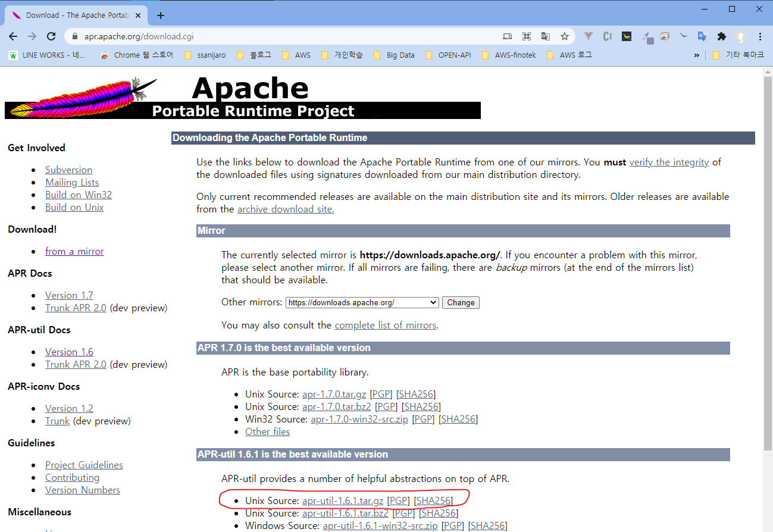Click the 'from a mirror' download link
The image size is (773, 532).
tap(74, 251)
